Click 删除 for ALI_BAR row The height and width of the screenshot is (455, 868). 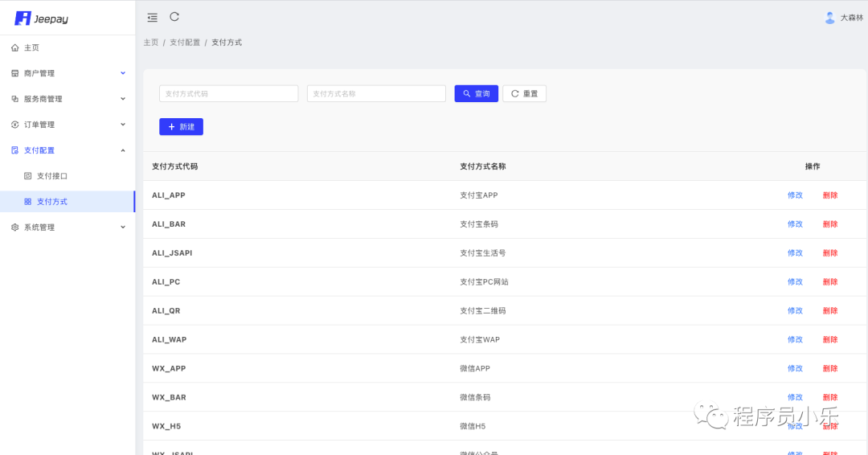point(829,224)
